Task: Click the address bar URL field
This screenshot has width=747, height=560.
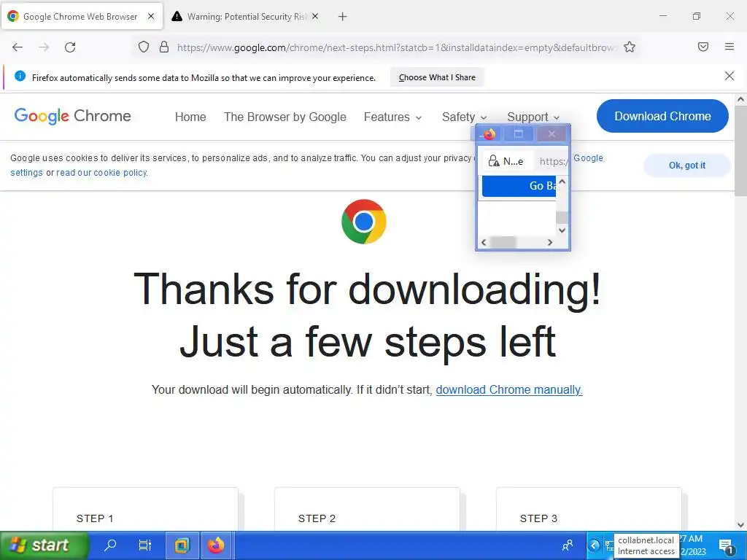Action: 396,47
